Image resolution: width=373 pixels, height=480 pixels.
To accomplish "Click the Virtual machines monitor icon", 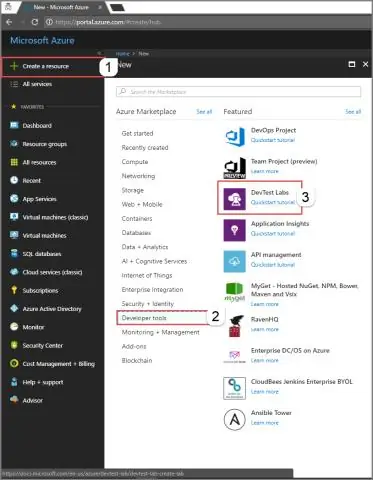I will point(14,235).
